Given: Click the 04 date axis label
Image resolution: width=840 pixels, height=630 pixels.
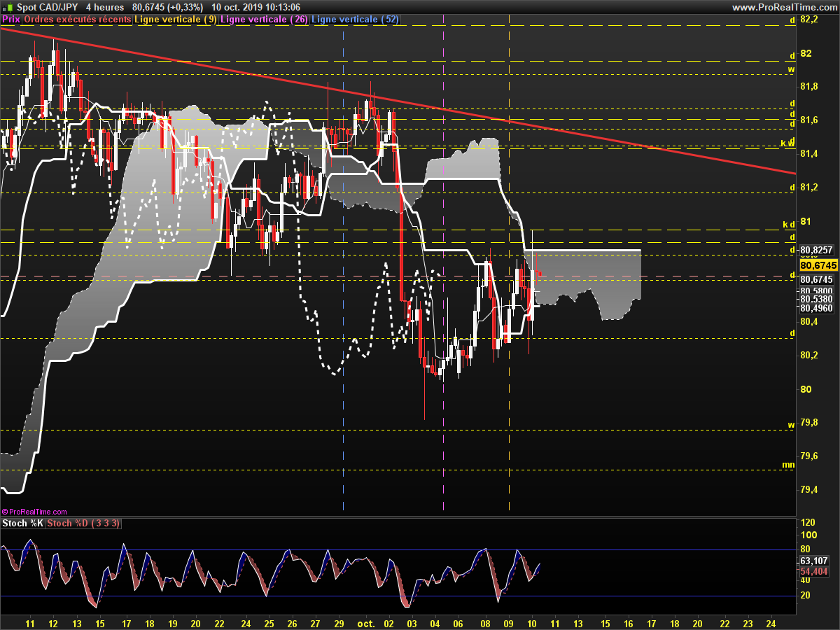Looking at the screenshot, I should [435, 622].
